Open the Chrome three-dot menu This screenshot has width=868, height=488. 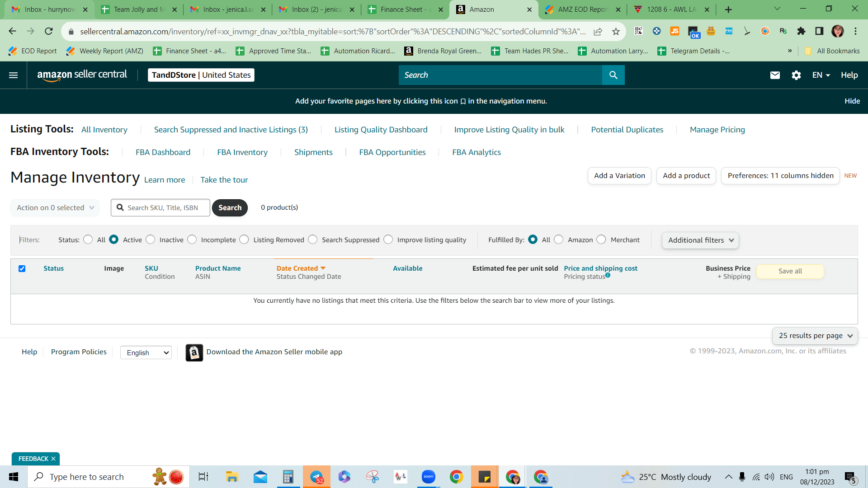click(855, 31)
